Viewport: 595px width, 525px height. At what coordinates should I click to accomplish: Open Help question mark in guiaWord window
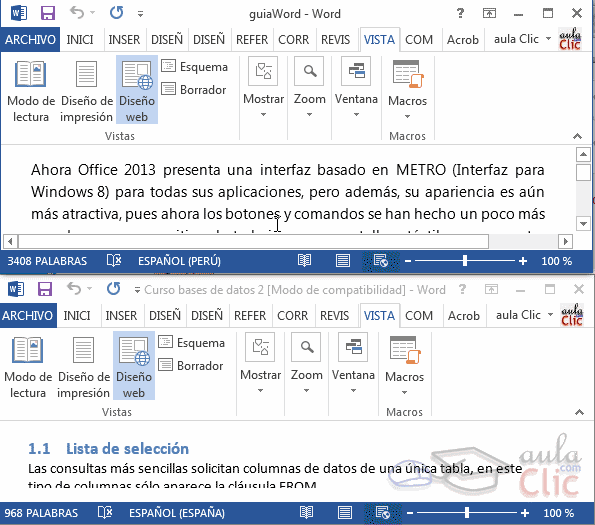click(460, 14)
